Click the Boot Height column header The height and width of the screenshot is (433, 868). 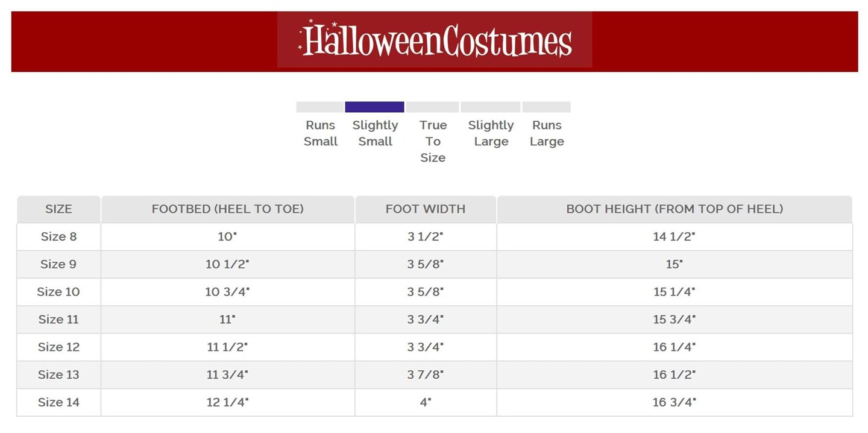[675, 209]
